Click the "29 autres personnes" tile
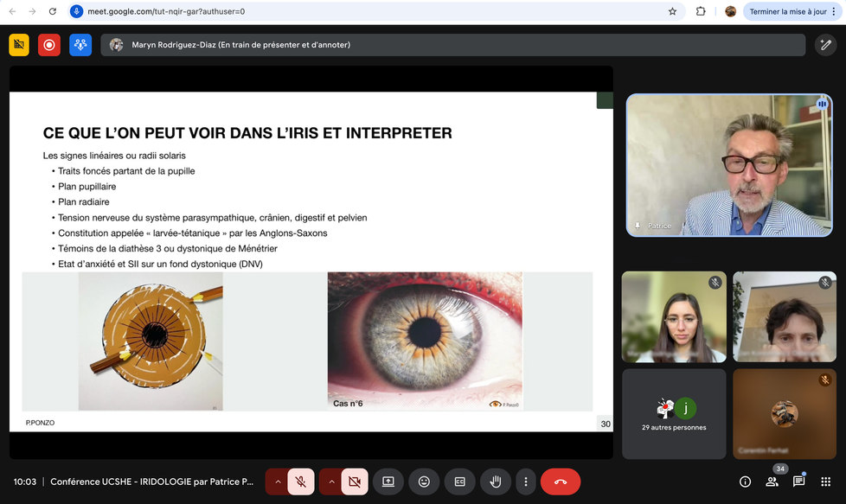This screenshot has height=504, width=846. (x=674, y=413)
